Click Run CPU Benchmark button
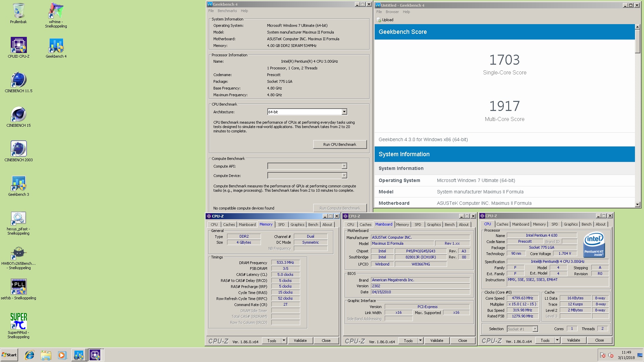The image size is (644, 362). 340,144
